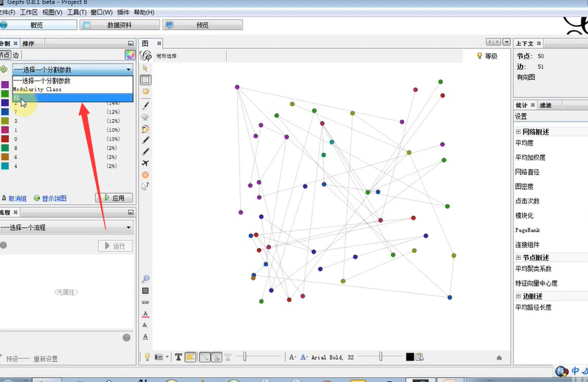Click 重新设置 at the panel bottom

coord(45,359)
